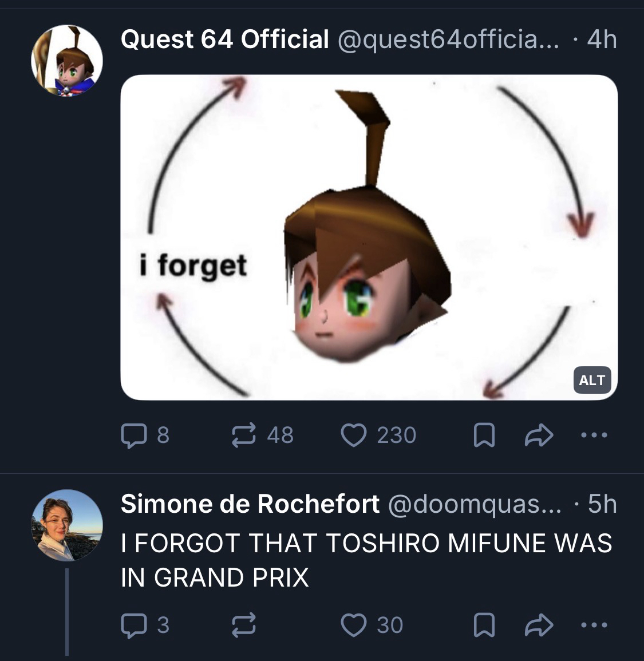The height and width of the screenshot is (661, 644).
Task: Open more options for Simone's post
Action: pos(594,625)
